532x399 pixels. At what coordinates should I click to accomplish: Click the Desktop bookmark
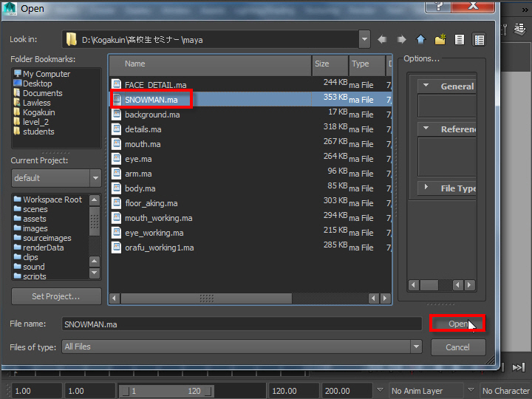click(37, 83)
